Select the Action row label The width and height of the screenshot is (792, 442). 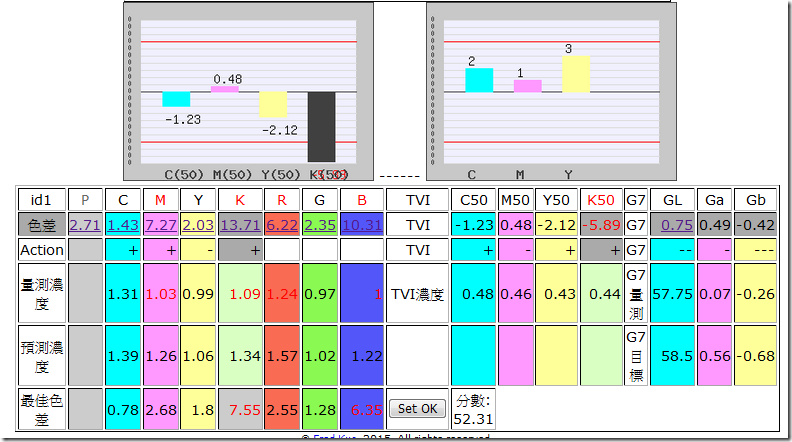click(41, 250)
